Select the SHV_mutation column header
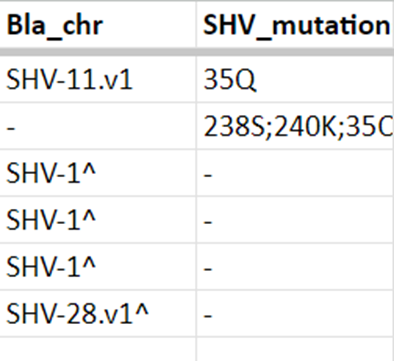The image size is (394, 361). 295,25
